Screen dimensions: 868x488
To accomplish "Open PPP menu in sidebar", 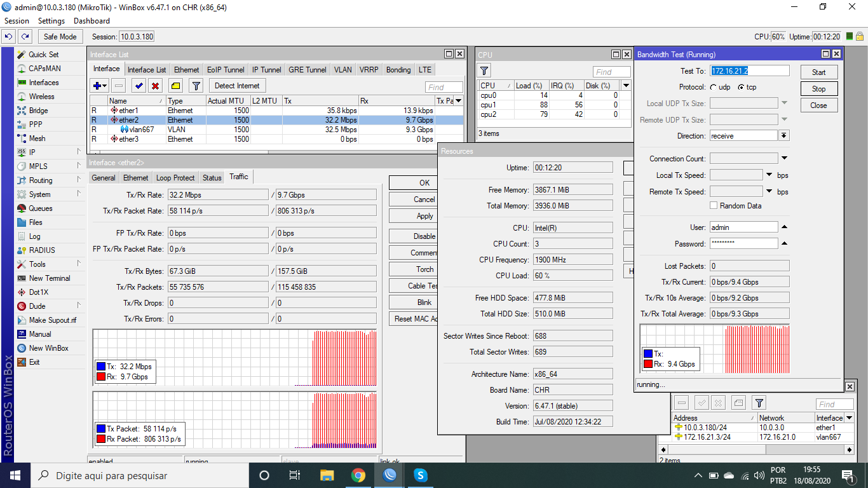I will 36,125.
